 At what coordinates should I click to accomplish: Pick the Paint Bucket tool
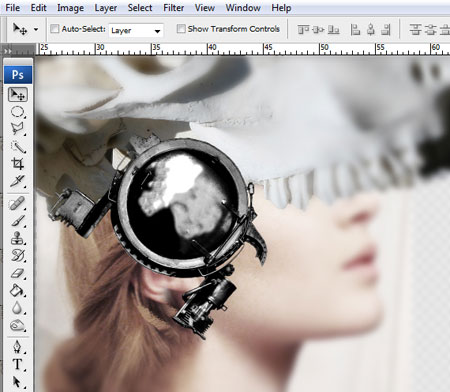coord(18,290)
